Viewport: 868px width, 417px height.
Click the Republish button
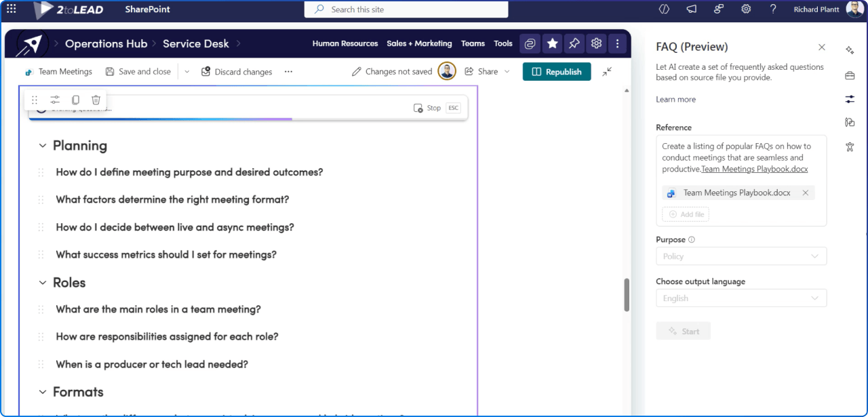556,71
